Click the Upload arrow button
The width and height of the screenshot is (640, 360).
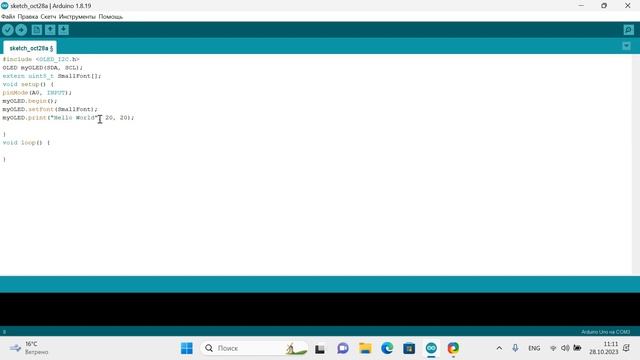point(21,30)
